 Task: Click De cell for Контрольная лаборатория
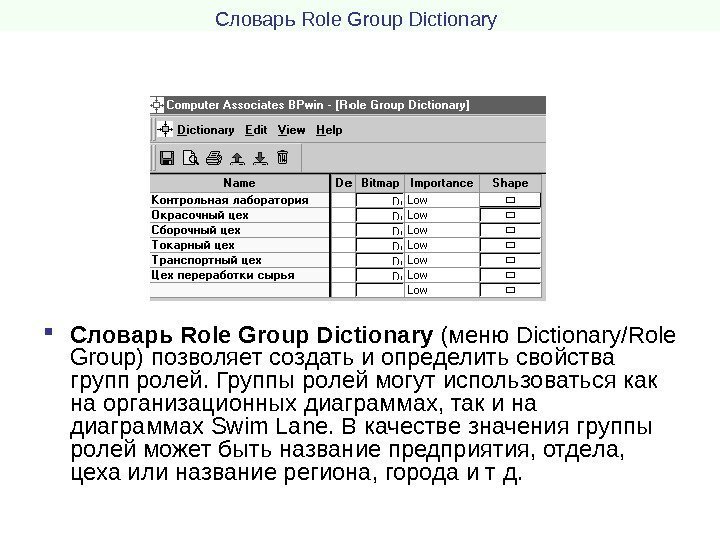[x=343, y=200]
